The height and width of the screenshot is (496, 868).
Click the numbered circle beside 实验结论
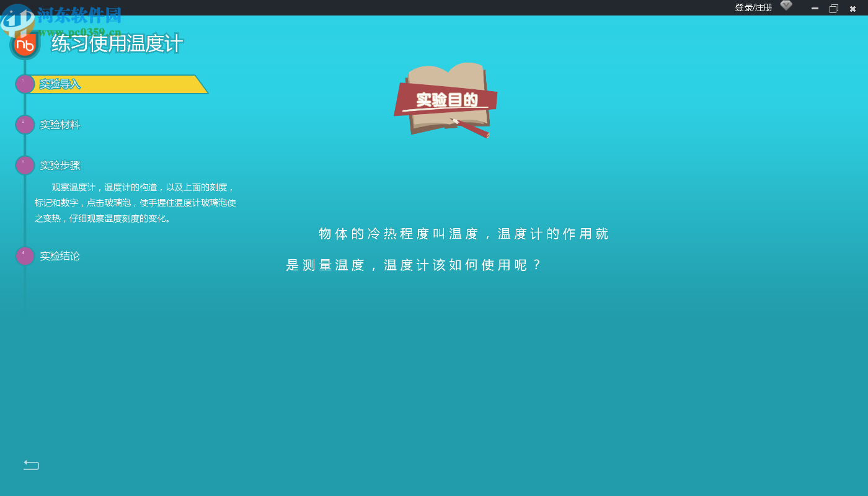(25, 255)
